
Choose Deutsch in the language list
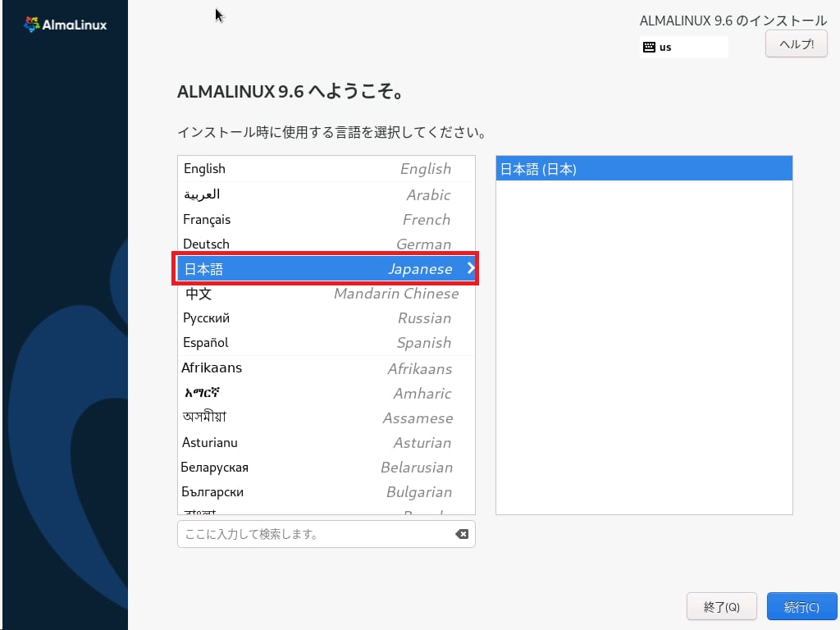point(326,244)
